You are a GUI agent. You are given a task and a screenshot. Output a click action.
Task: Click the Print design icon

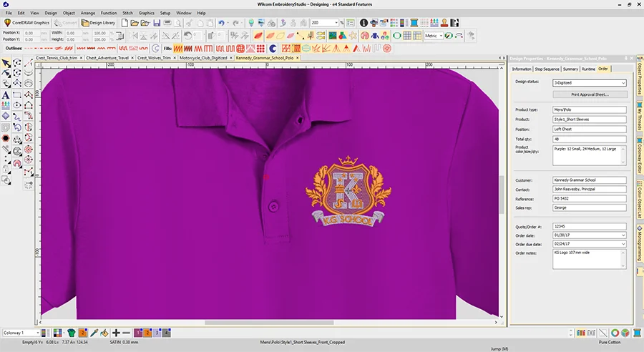[x=167, y=23]
